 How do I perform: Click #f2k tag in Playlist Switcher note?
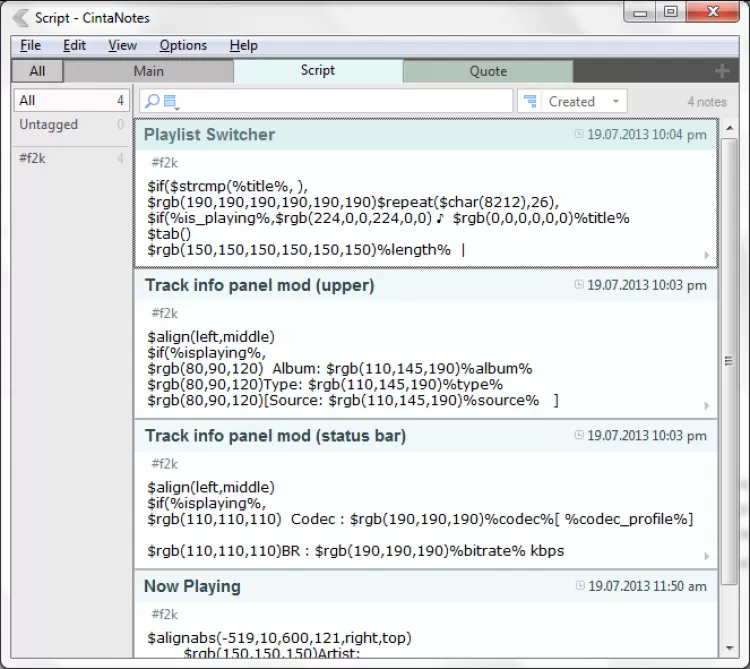pos(165,163)
